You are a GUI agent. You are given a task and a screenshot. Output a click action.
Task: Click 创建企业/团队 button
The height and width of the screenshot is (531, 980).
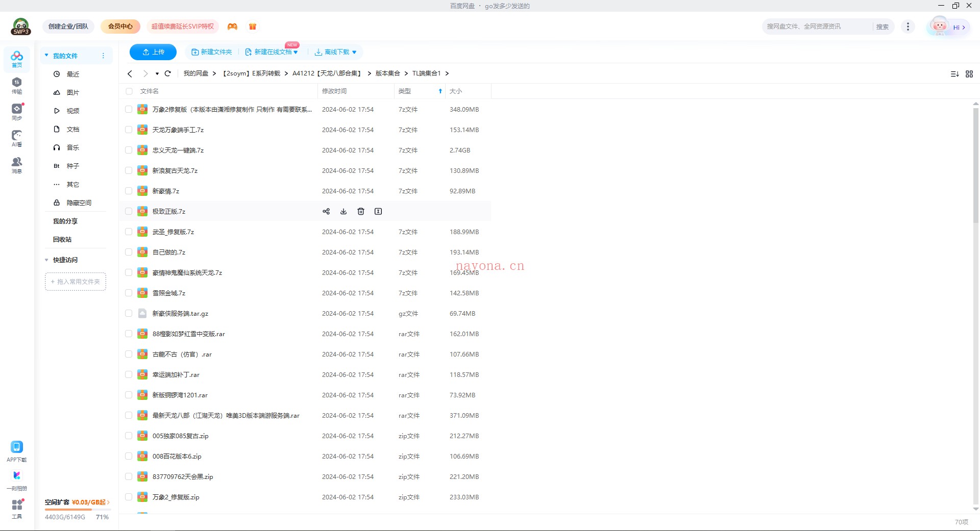click(68, 27)
